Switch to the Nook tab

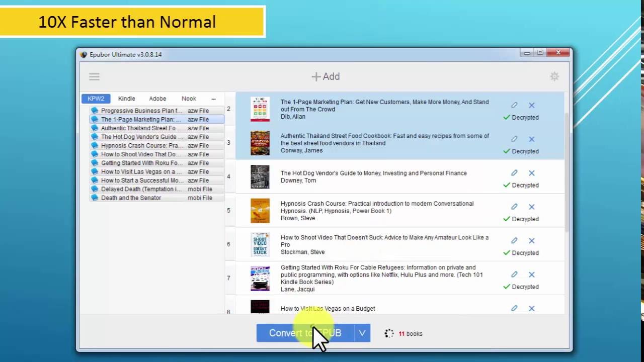[x=189, y=99]
